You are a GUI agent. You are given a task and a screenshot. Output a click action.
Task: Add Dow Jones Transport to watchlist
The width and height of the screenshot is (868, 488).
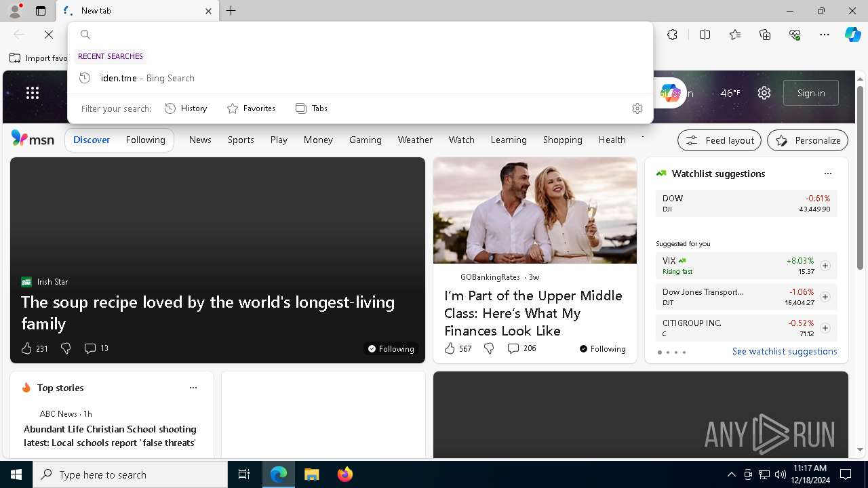(825, 297)
